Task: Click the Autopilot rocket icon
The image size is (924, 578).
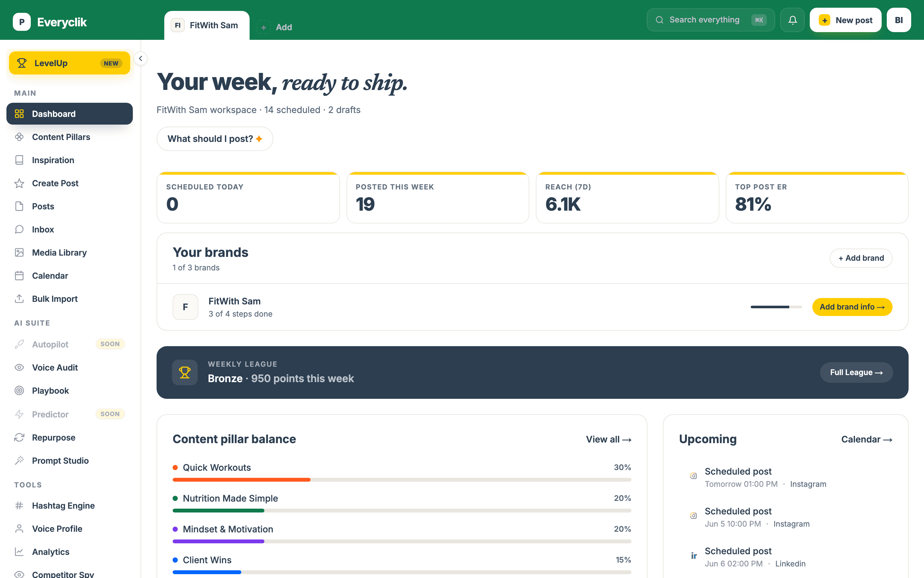Action: (x=19, y=344)
